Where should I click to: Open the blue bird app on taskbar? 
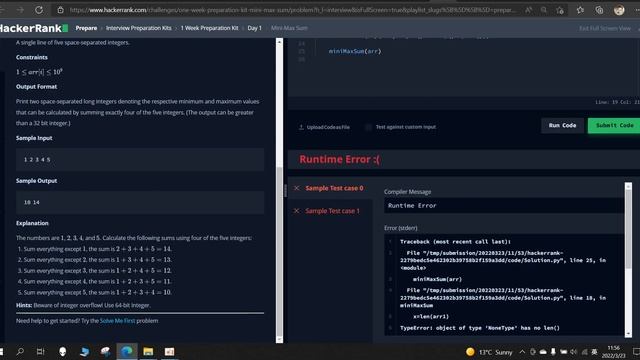(x=84, y=351)
